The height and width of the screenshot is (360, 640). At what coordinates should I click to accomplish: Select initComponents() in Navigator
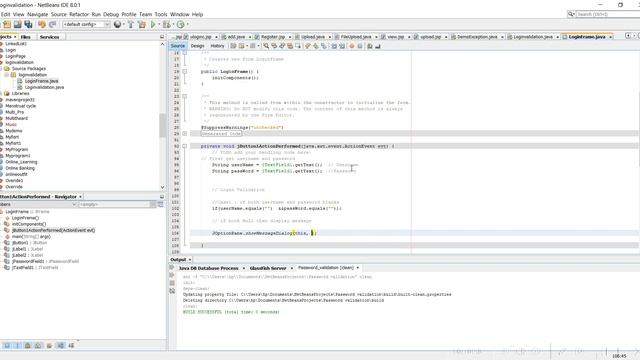[29, 224]
